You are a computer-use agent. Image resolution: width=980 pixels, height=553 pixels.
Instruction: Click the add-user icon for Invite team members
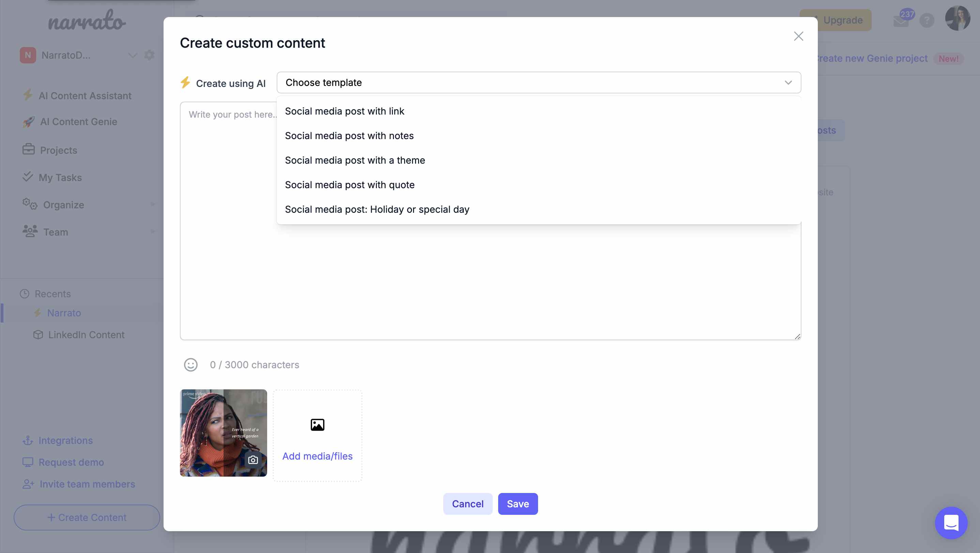[x=28, y=484]
